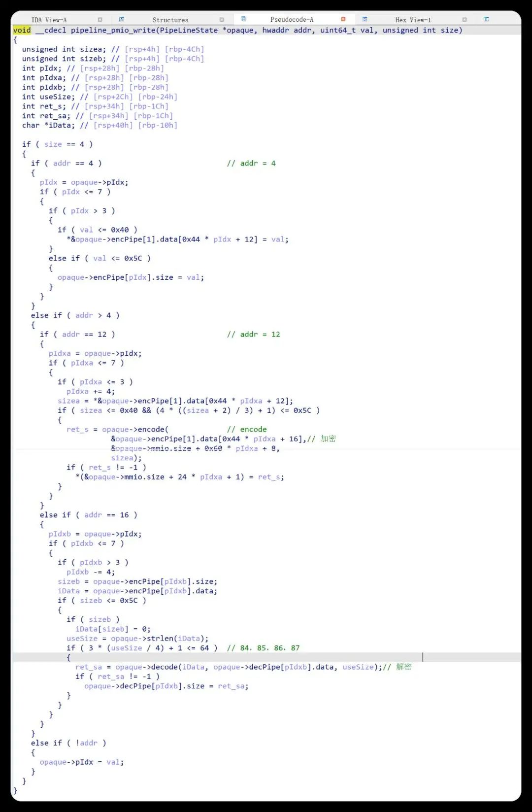Click the 'else if ( val <= 0x5C )' line
Viewport: 532px width, 812px height.
click(x=100, y=258)
